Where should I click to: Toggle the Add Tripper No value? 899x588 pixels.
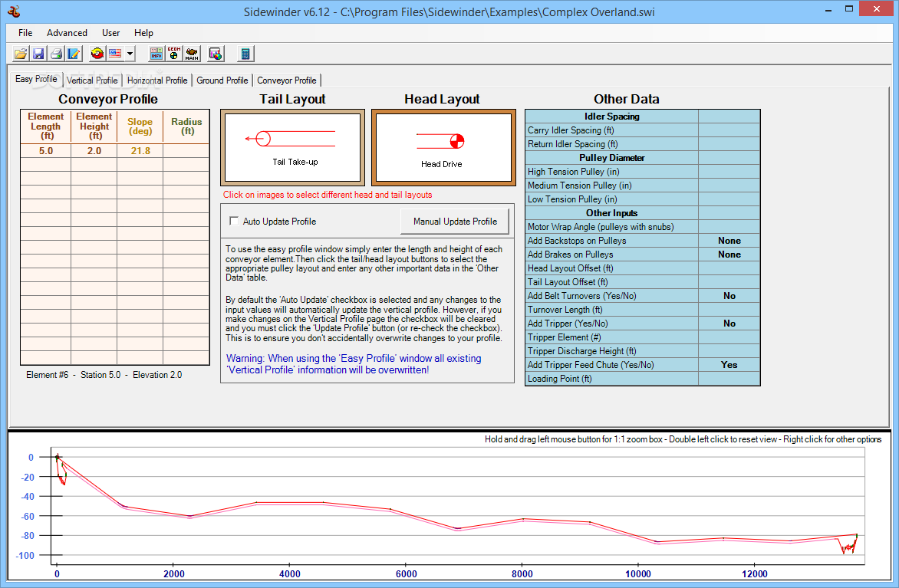tap(729, 324)
